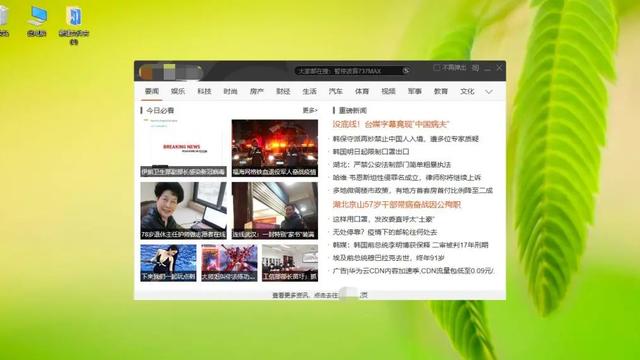Switch to the 要闻 tab
Image resolution: width=640 pixels, height=360 pixels.
152,91
